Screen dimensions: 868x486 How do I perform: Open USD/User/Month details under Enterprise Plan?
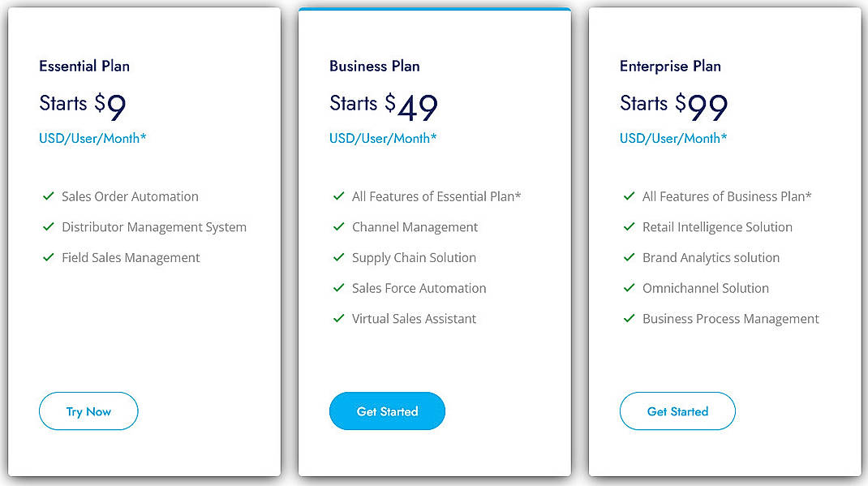pyautogui.click(x=673, y=138)
